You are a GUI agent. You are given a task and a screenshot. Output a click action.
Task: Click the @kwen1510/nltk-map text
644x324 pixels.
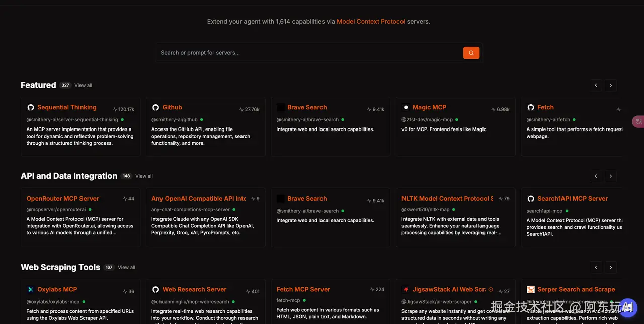(425, 209)
